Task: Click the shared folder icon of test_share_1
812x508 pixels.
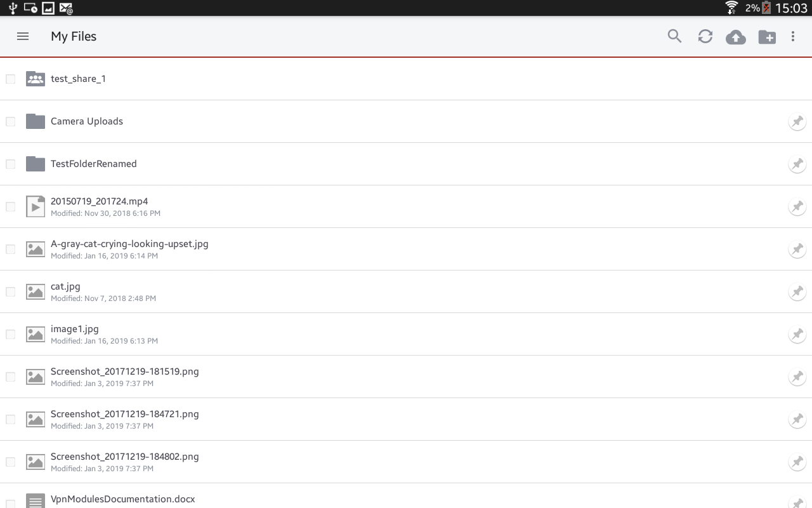Action: 36,79
